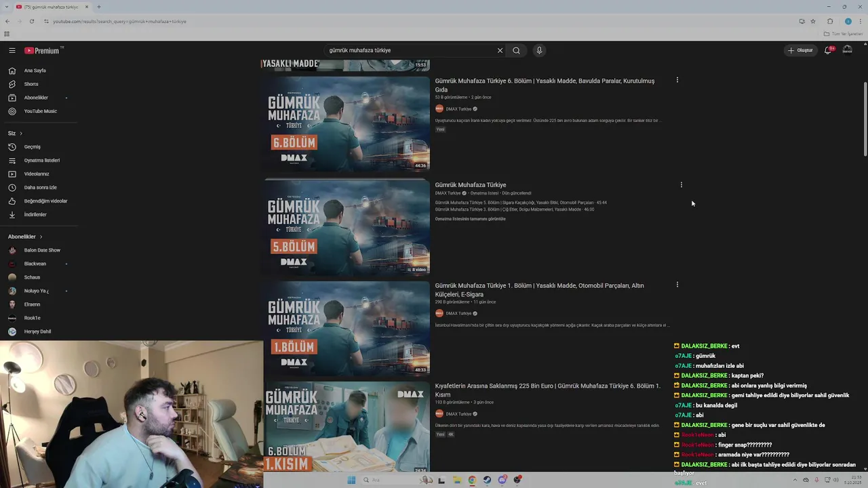This screenshot has height=488, width=868.
Task: Open a new browser tab with the plus button
Action: coord(99,7)
